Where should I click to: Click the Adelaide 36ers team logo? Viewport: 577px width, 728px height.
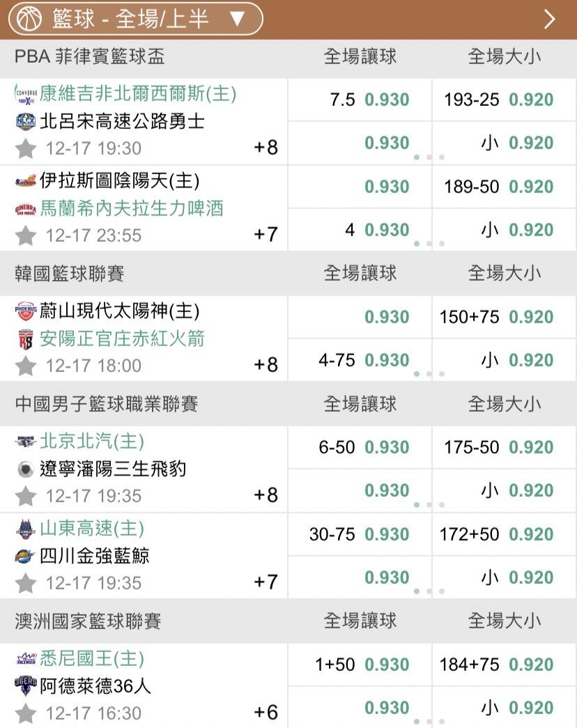click(26, 686)
